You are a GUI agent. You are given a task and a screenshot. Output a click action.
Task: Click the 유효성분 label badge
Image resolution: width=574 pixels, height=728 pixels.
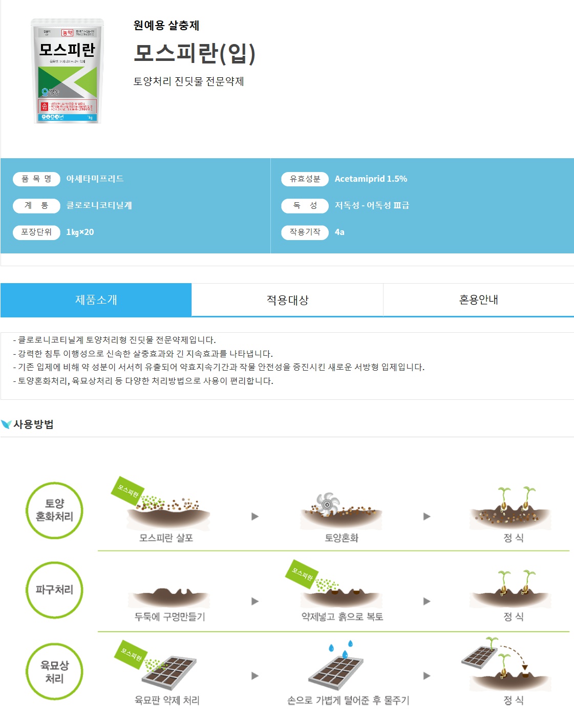coord(305,179)
